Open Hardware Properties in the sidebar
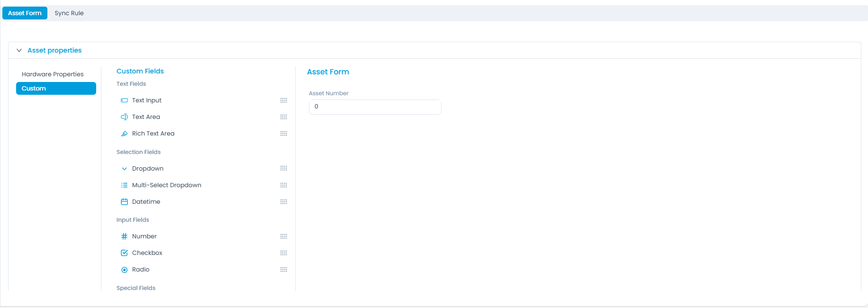This screenshot has height=308, width=868. [53, 74]
